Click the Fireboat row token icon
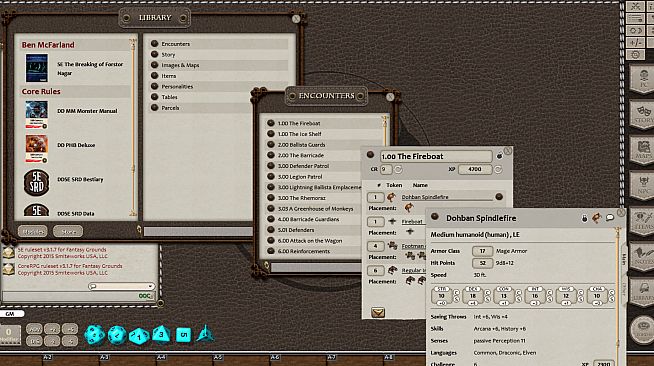The height and width of the screenshot is (366, 654). [x=392, y=221]
